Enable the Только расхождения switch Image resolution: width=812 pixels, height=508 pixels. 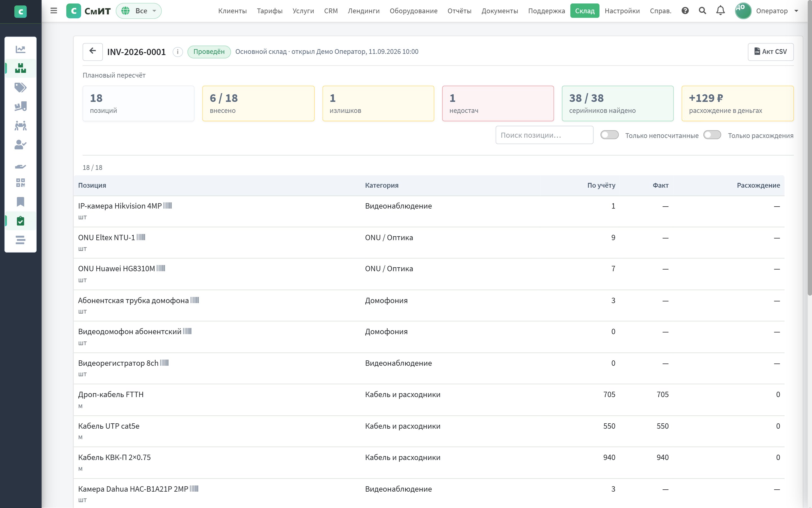point(712,135)
